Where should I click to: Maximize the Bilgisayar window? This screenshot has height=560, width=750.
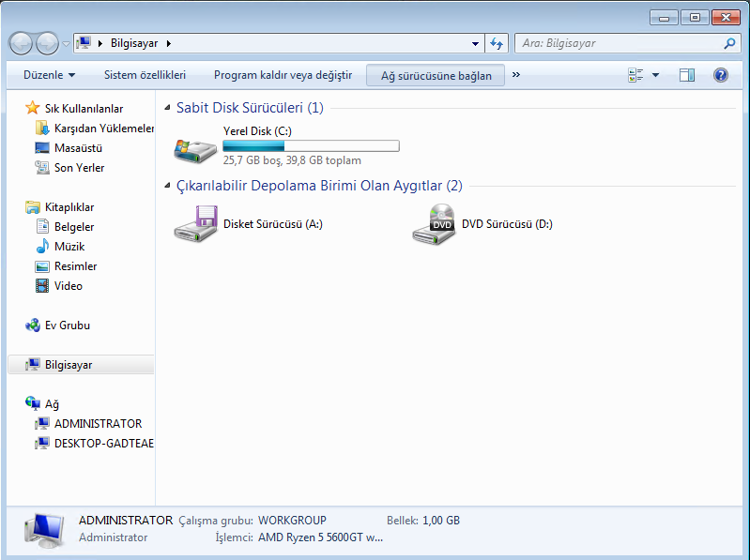pyautogui.click(x=695, y=18)
